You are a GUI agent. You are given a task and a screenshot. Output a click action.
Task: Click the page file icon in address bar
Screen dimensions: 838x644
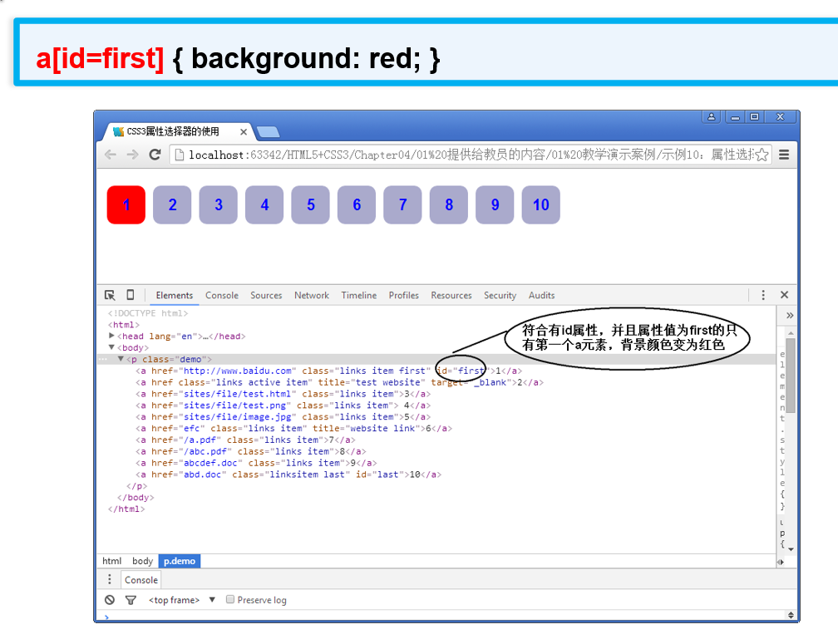(x=180, y=155)
